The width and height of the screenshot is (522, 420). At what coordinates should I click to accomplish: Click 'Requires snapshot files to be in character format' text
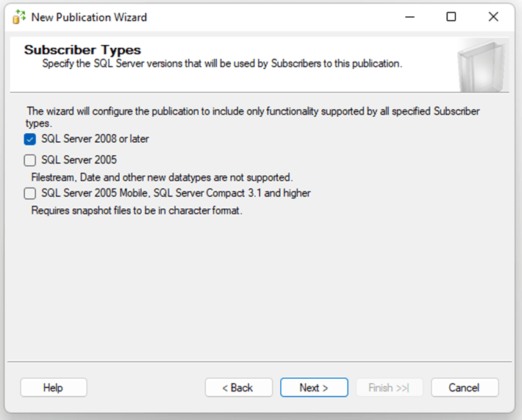137,211
